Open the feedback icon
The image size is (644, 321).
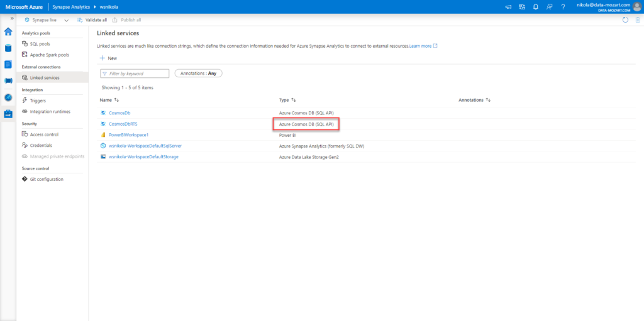549,7
